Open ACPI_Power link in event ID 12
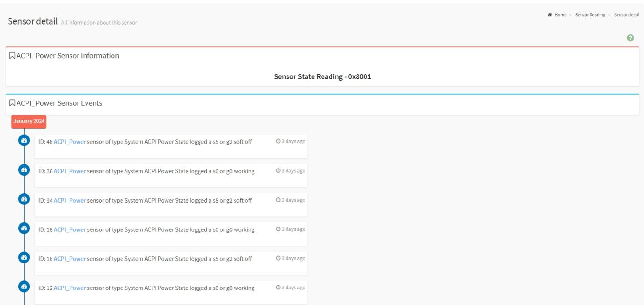Image resolution: width=644 pixels, height=305 pixels. pyautogui.click(x=70, y=288)
